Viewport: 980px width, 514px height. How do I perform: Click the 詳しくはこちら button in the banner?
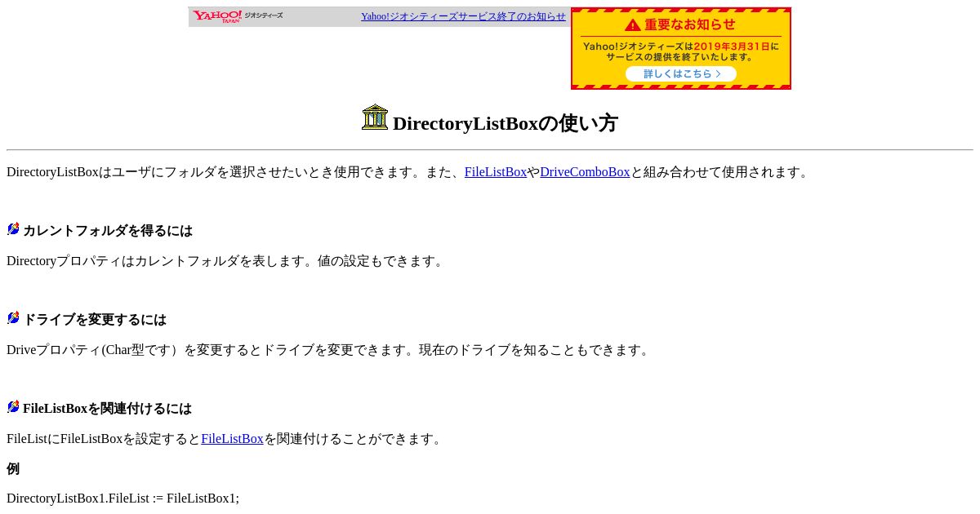click(x=681, y=73)
